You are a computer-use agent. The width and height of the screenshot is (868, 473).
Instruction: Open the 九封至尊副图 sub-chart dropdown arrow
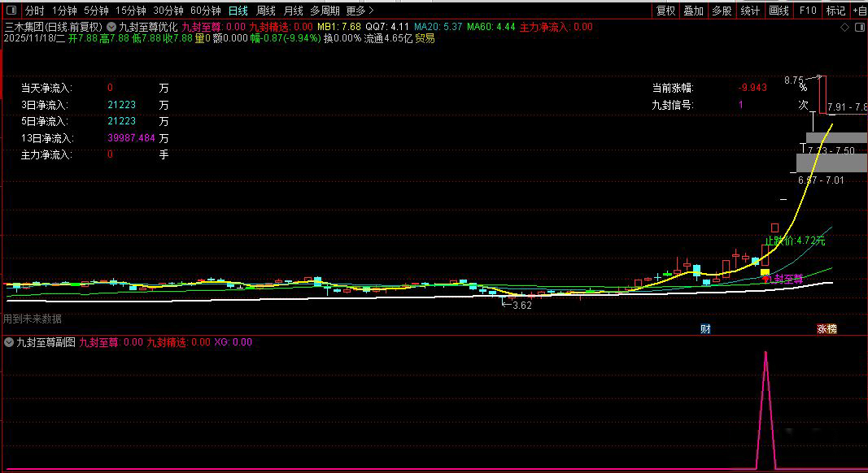click(9, 342)
